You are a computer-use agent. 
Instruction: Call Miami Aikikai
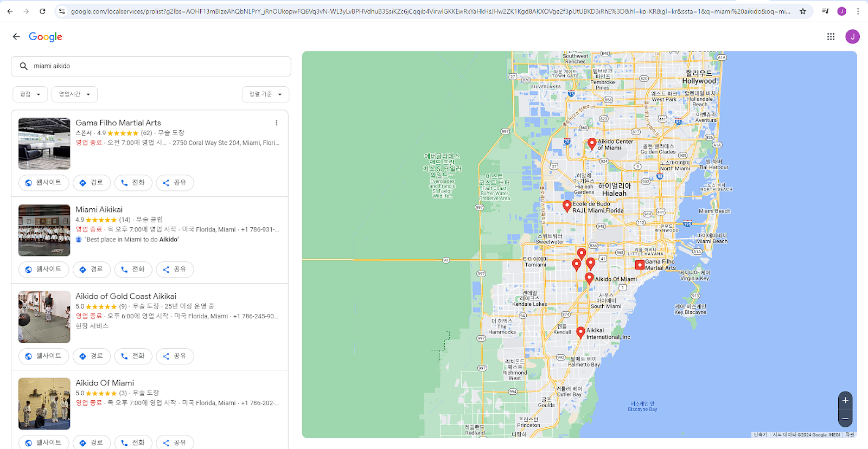click(x=133, y=270)
